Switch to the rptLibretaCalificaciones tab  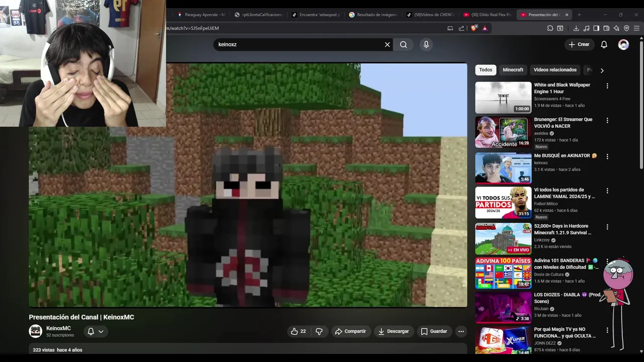[258, 15]
